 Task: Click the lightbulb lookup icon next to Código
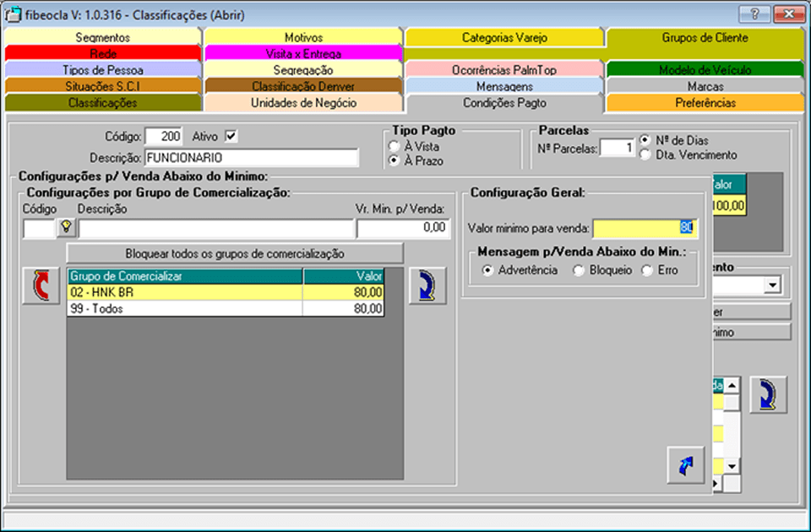(66, 227)
